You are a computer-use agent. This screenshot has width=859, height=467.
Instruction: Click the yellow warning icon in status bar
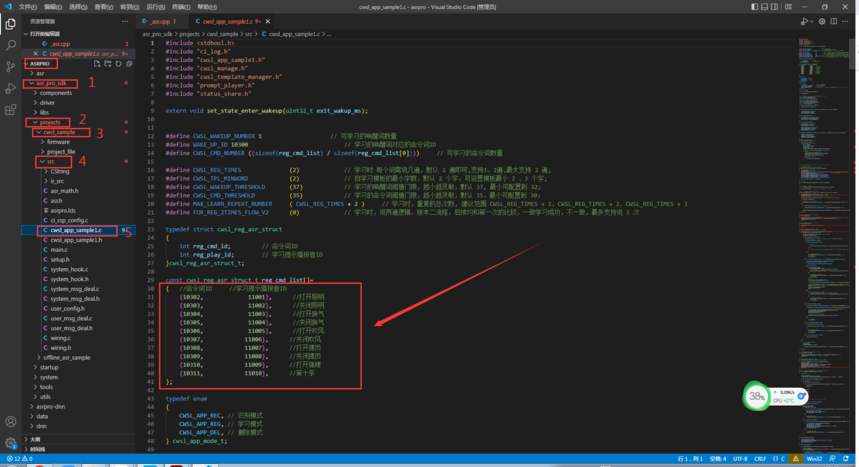pos(796,458)
